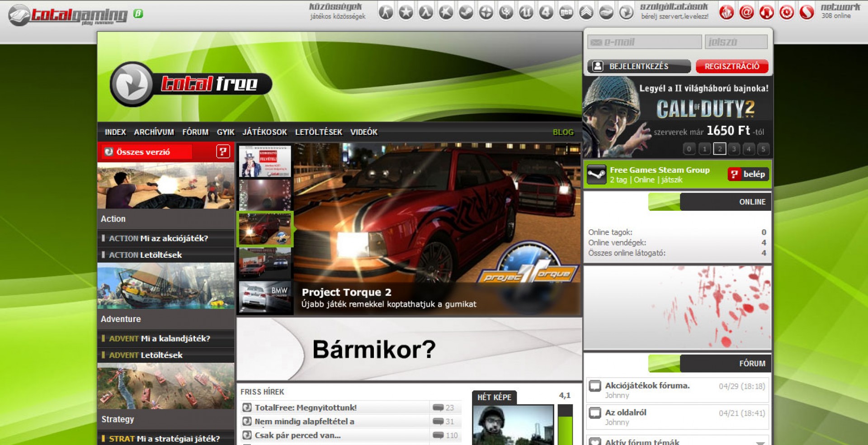Open the number 4 community icon
Viewport: 868px width, 445px height.
546,12
